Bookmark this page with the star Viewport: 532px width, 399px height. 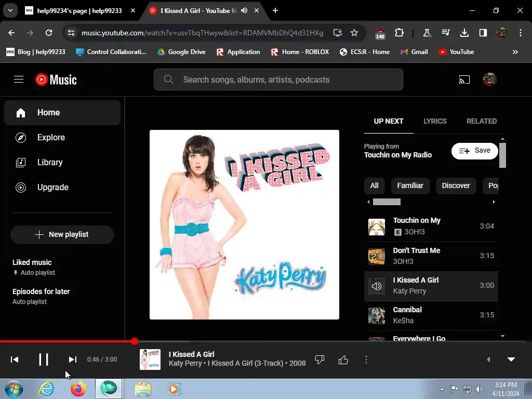(354, 33)
